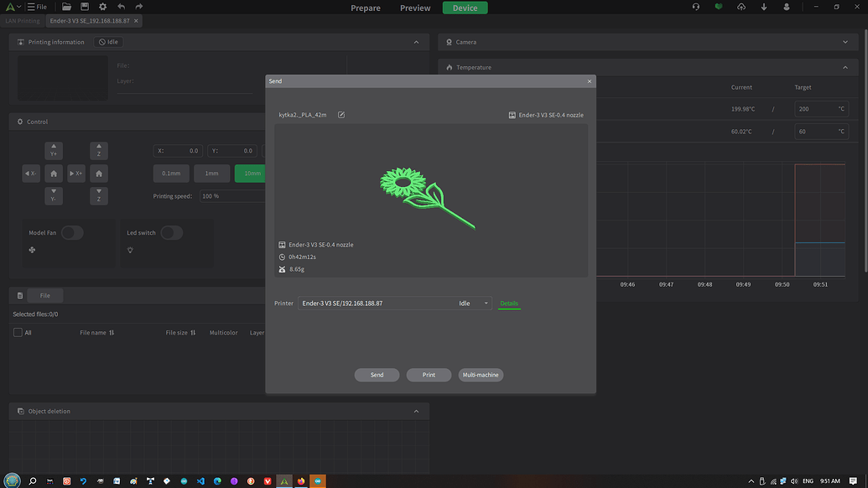Open the Camera panel icon
868x488 pixels.
coord(448,41)
